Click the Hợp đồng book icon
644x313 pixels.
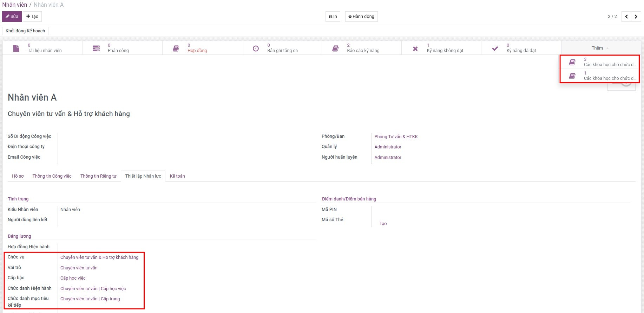[176, 48]
